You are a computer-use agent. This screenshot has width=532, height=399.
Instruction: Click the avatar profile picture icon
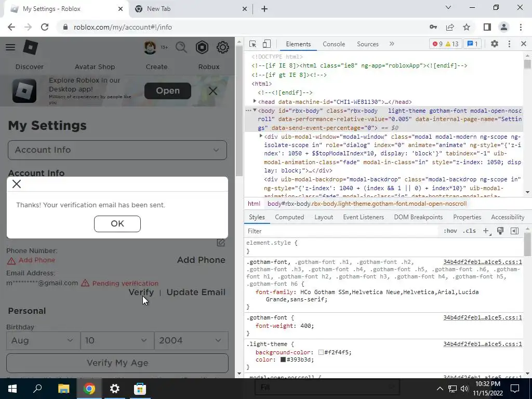150,47
